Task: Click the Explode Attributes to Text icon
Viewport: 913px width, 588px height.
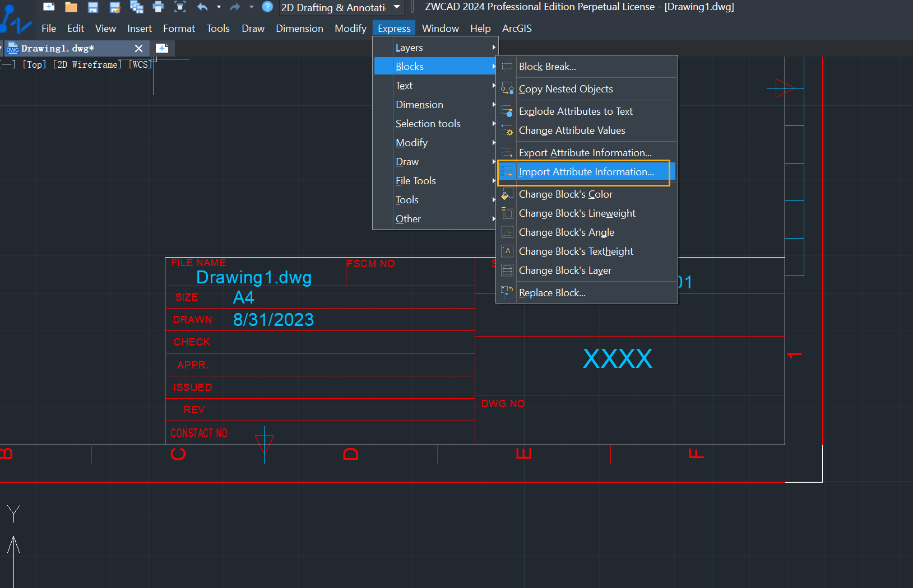Action: 507,111
